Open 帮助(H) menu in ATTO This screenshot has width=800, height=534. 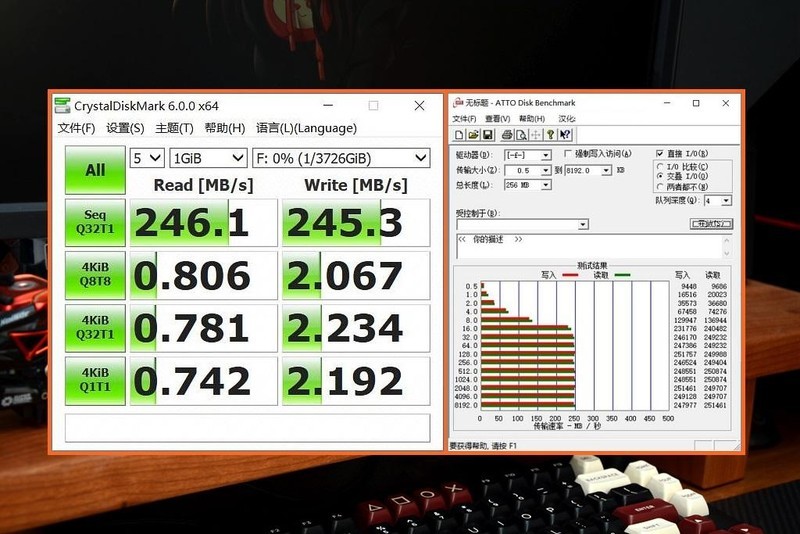[x=532, y=119]
